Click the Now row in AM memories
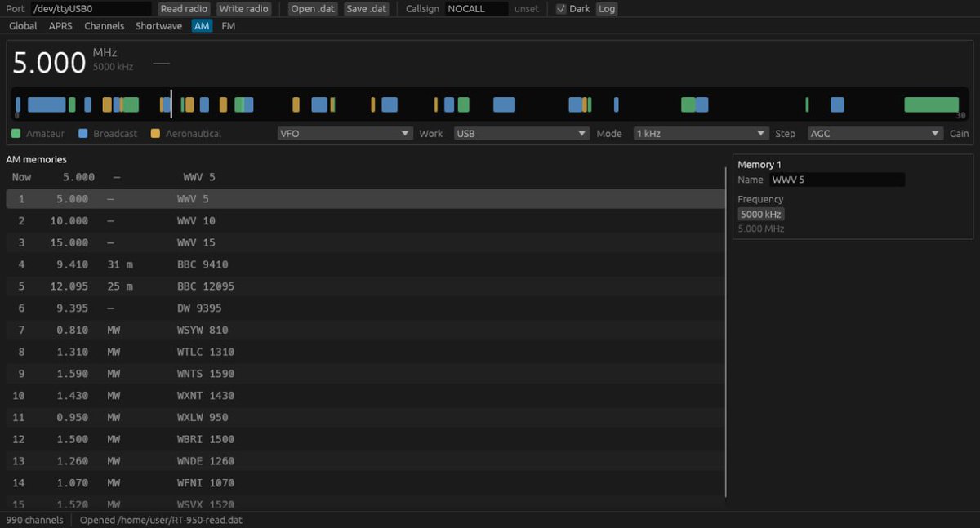This screenshot has height=528, width=980. pyautogui.click(x=365, y=177)
